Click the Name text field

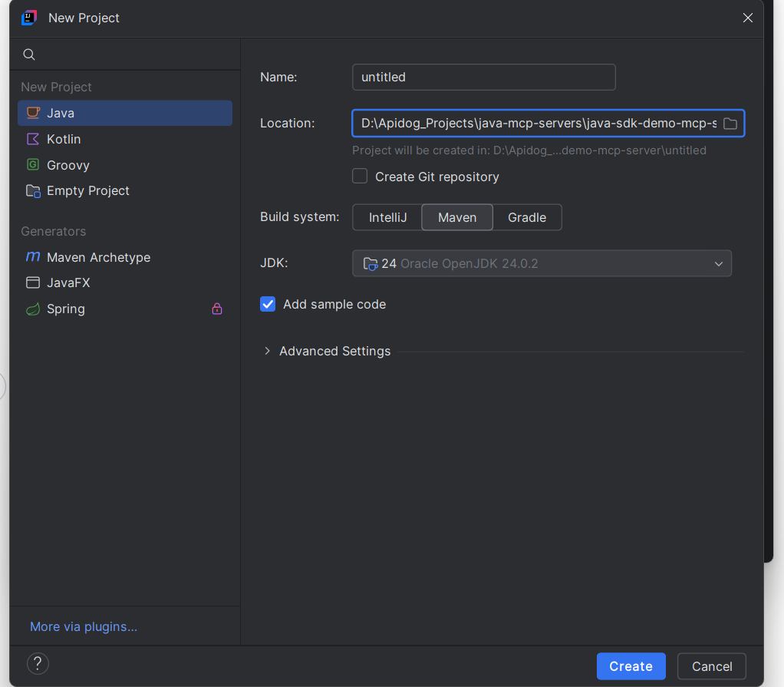pos(484,77)
